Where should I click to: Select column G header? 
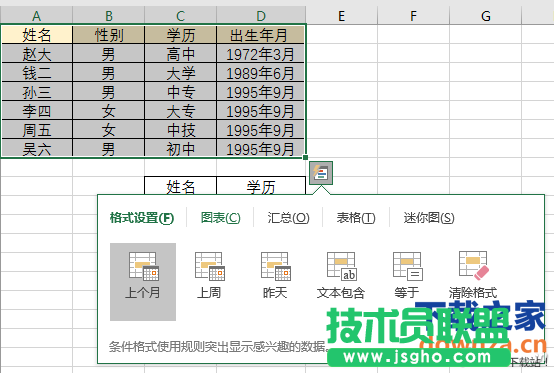pos(486,16)
